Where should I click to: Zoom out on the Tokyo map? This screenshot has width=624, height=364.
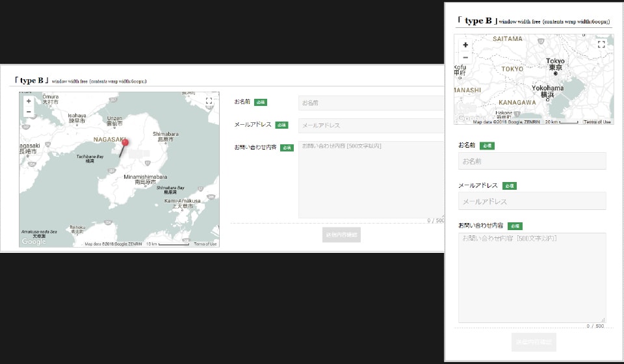coord(465,57)
